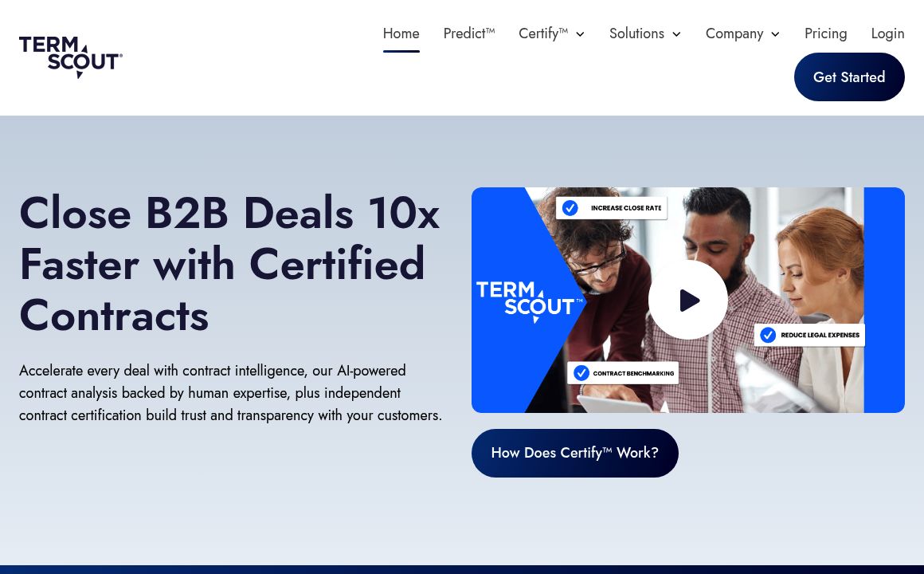The image size is (924, 574).
Task: Click the Close B2B Deals headline
Action: 230,265
